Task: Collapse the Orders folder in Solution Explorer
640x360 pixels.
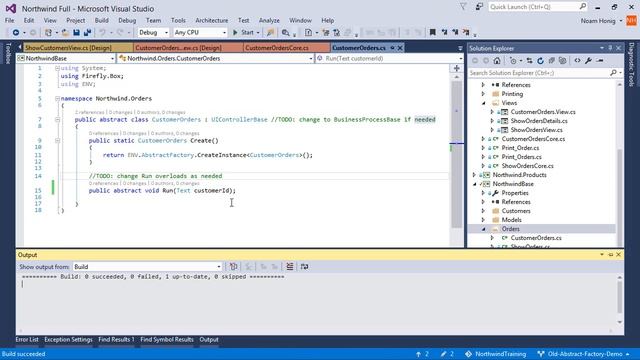Action: tap(483, 229)
